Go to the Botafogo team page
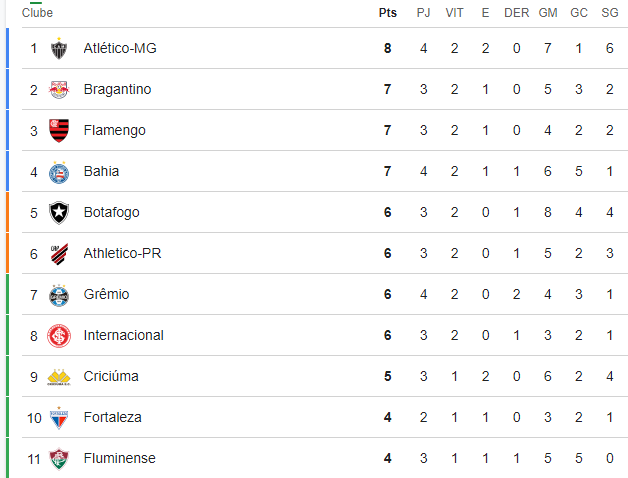628x478 pixels. (111, 212)
